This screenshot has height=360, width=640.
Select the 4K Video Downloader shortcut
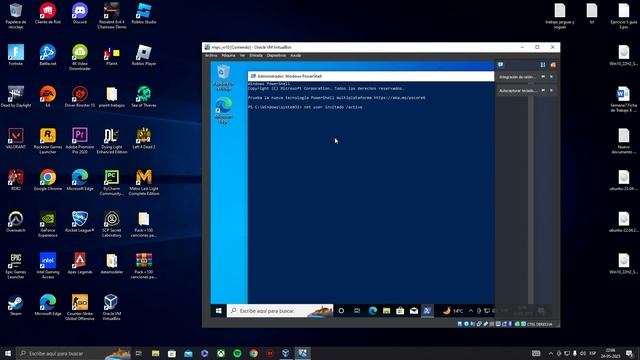[x=80, y=57]
